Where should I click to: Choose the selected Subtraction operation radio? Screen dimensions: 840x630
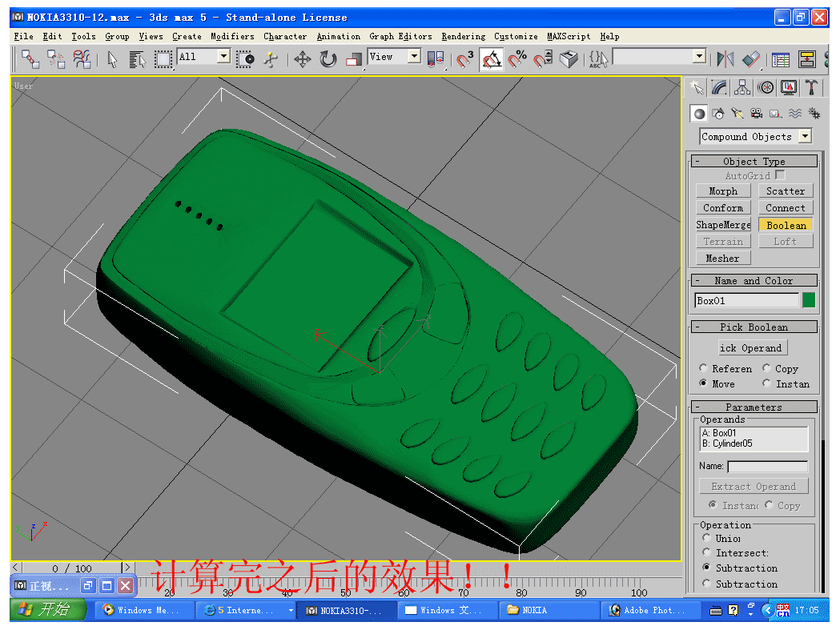tap(706, 567)
